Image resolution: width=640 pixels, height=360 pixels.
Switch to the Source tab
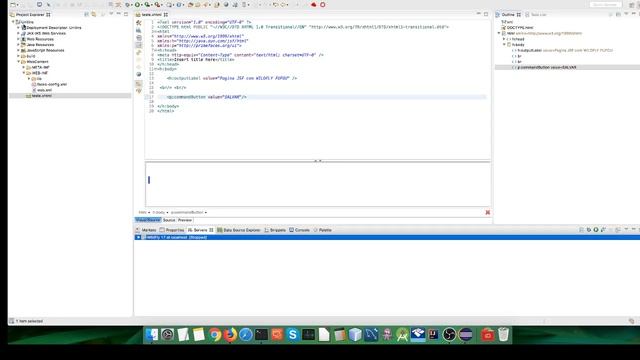coord(169,220)
